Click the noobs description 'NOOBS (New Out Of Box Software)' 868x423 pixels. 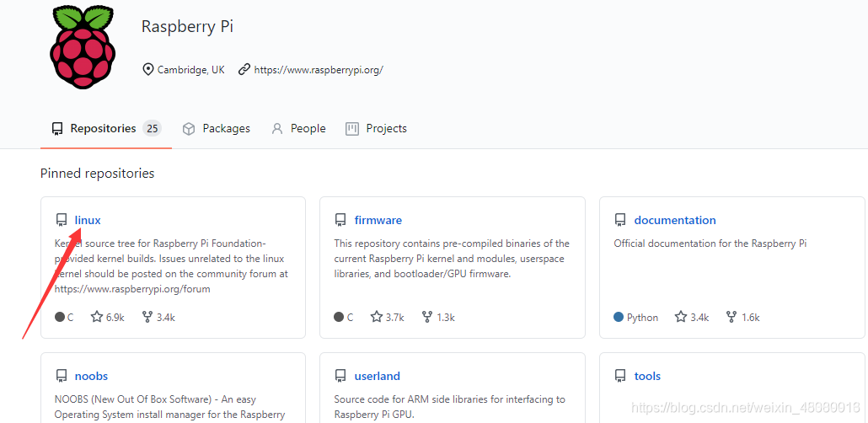(169, 407)
